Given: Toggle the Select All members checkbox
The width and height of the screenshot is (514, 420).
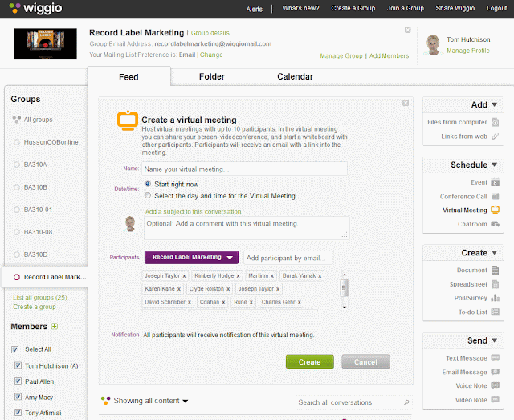Looking at the screenshot, I should [x=14, y=349].
